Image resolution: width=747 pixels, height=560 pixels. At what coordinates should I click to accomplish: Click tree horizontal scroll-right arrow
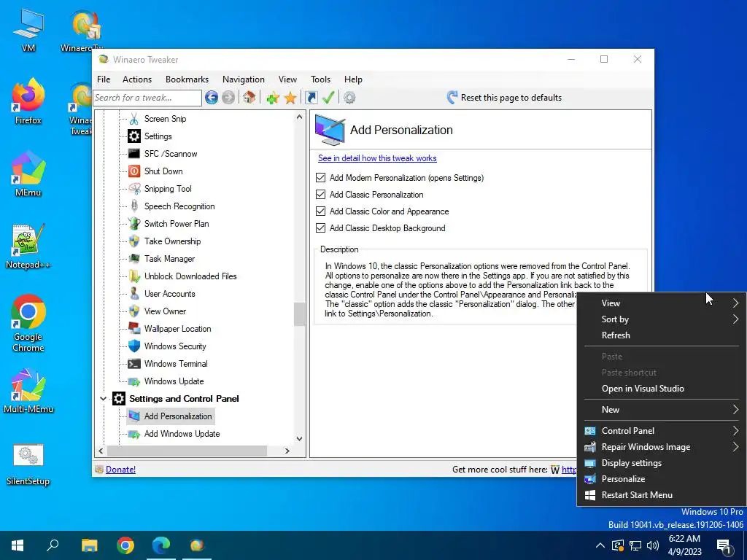click(x=287, y=451)
